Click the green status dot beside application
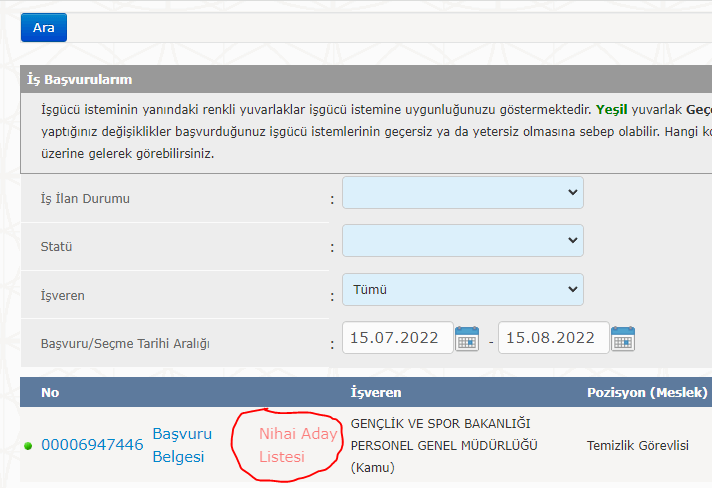This screenshot has height=488, width=712. (x=28, y=445)
